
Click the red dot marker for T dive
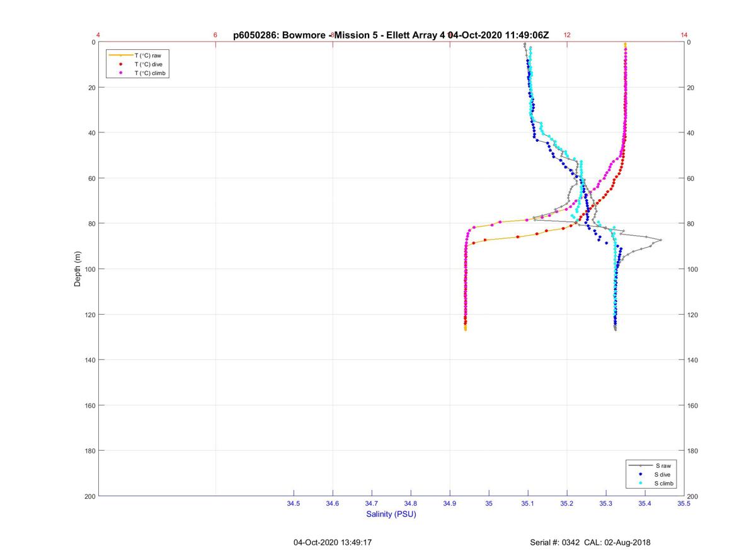[120, 64]
